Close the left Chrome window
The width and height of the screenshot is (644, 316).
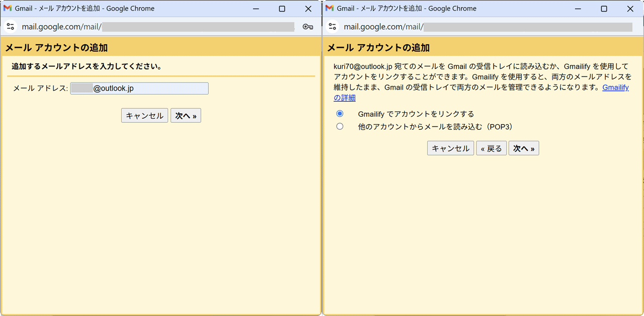pos(308,9)
